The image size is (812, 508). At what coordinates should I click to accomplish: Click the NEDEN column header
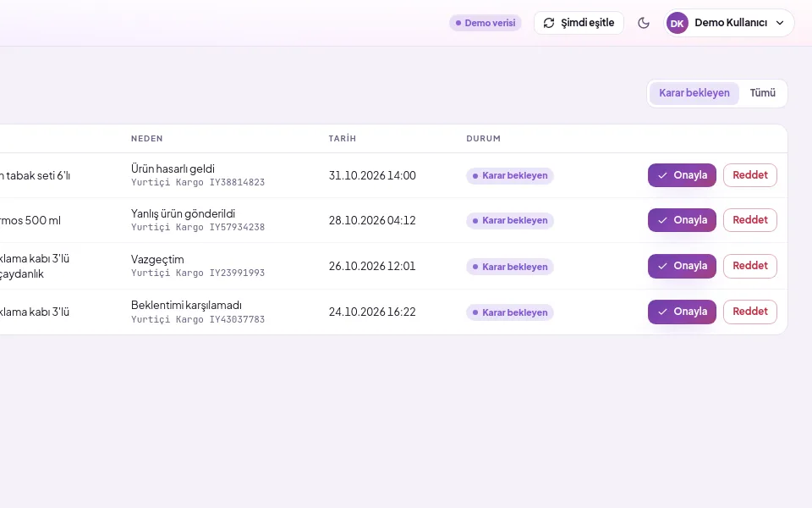point(147,138)
